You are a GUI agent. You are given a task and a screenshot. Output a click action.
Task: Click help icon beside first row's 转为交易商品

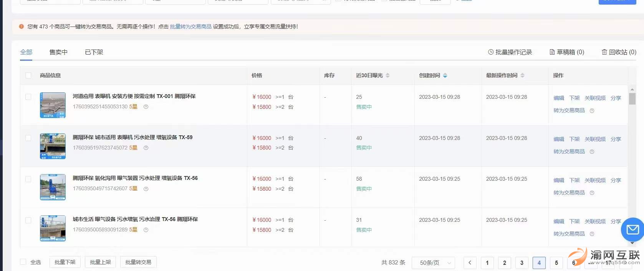[592, 111]
